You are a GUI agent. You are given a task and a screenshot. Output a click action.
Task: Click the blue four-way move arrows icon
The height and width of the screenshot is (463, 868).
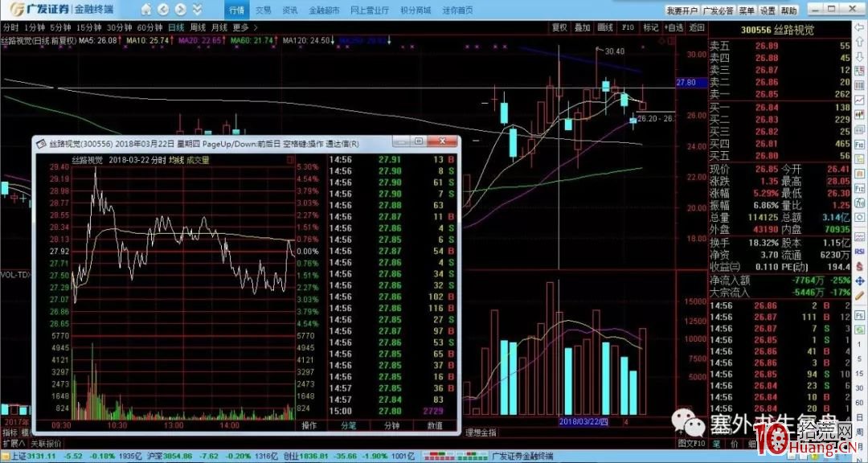[859, 281]
